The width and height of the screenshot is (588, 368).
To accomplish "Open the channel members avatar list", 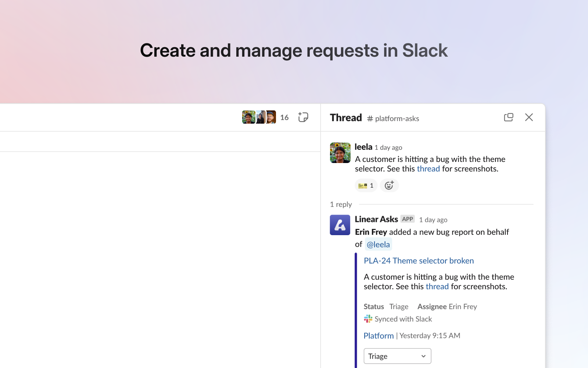I will tap(259, 117).
